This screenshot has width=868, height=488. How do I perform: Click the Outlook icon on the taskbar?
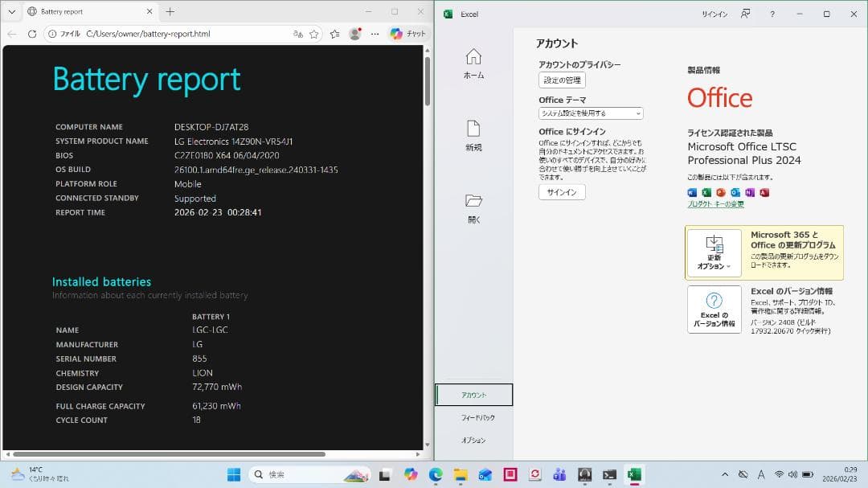485,474
